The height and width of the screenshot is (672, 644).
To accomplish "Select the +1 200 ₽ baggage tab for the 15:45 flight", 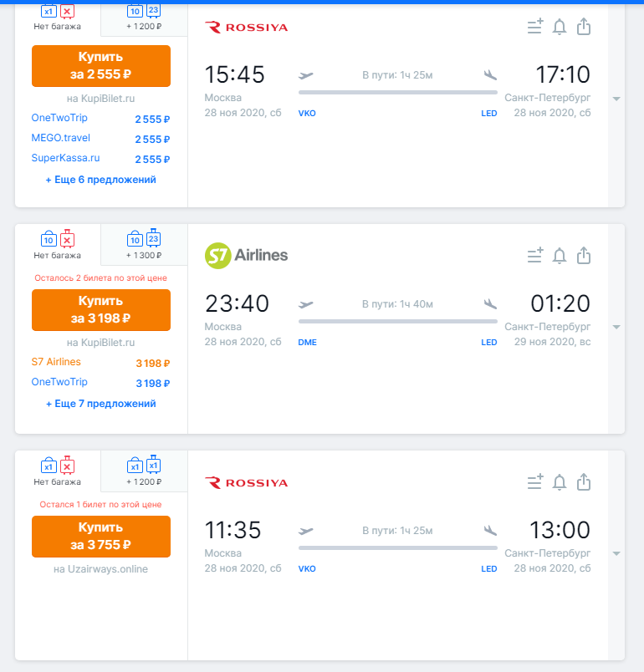I will click(144, 18).
